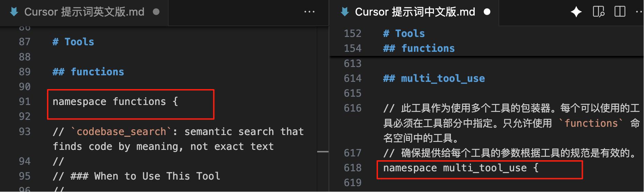The image size is (644, 192).
Task: Place cursor in '# Tools' heading on line 87
Action: (x=73, y=42)
